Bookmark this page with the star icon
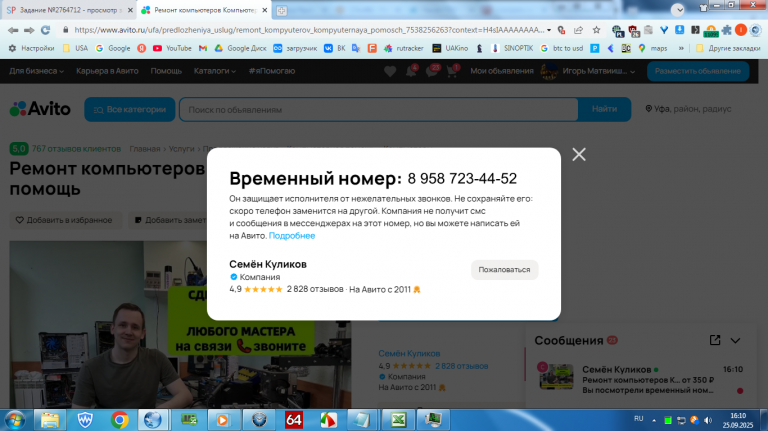 pyautogui.click(x=596, y=30)
